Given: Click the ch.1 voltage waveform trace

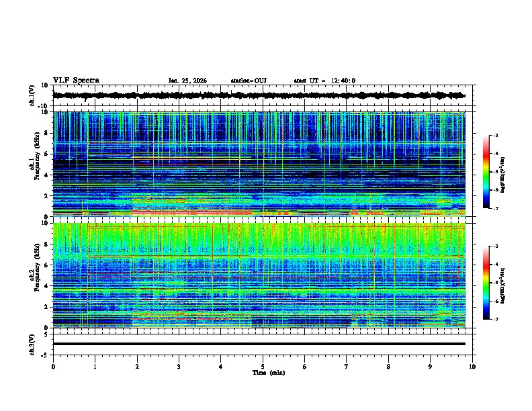Looking at the screenshot, I should click(x=259, y=95).
